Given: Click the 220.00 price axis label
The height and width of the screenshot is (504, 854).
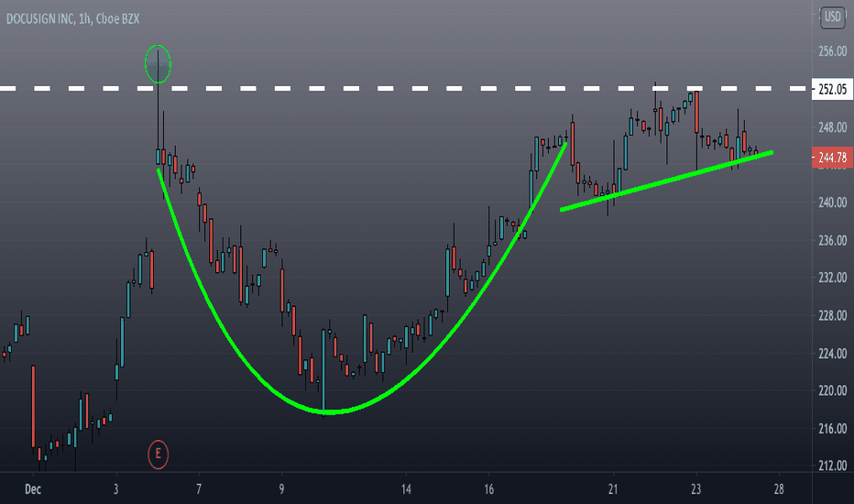Looking at the screenshot, I should [x=832, y=390].
